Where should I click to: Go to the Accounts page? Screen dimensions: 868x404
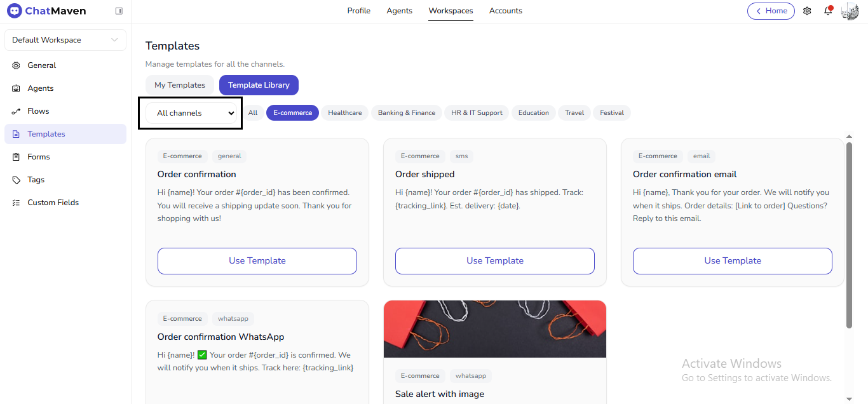(x=505, y=11)
